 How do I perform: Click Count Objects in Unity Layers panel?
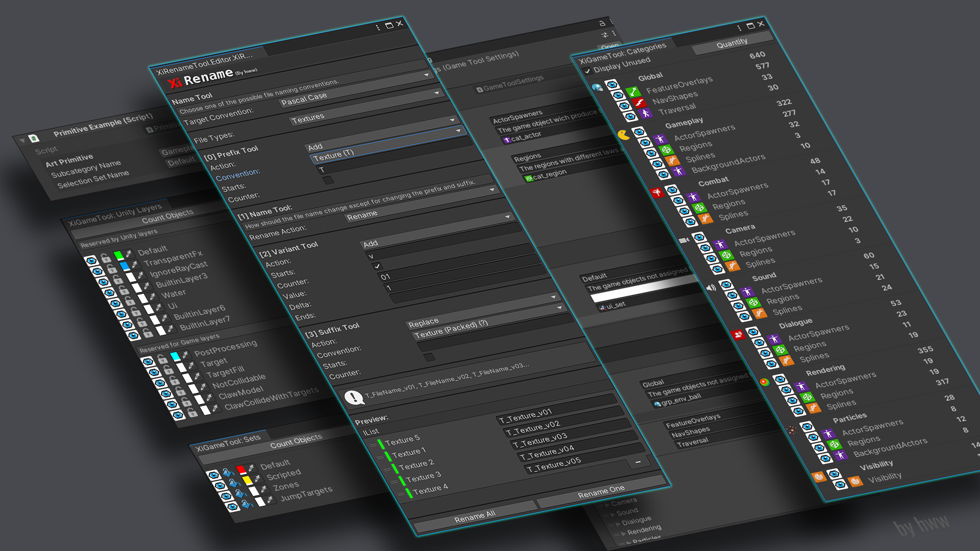[x=168, y=216]
